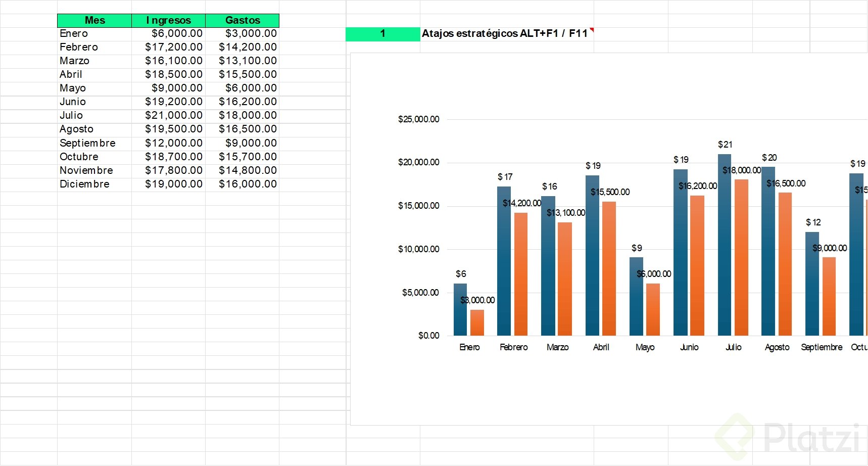Click the Septiembre label on the chart axis
This screenshot has width=868, height=466.
(822, 347)
